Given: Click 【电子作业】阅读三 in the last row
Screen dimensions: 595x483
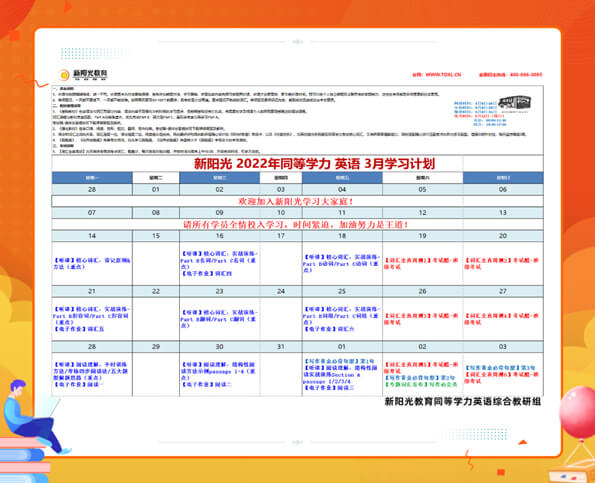Looking at the screenshot, I should (329, 388).
